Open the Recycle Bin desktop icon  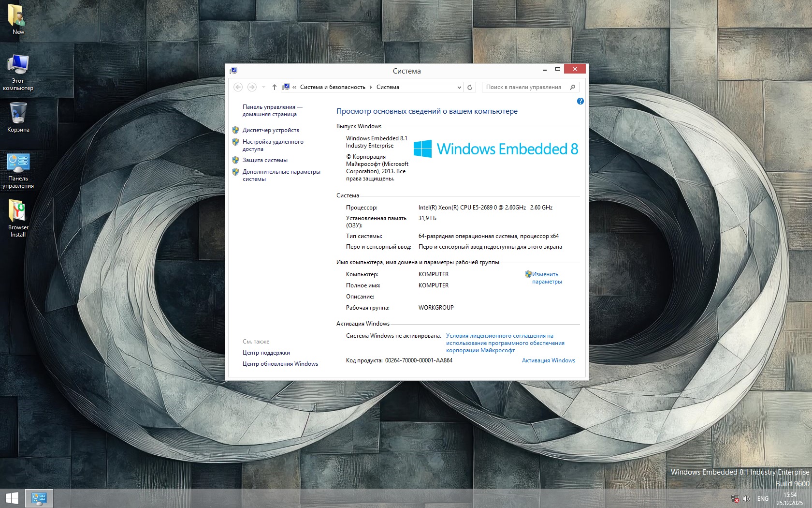point(18,117)
